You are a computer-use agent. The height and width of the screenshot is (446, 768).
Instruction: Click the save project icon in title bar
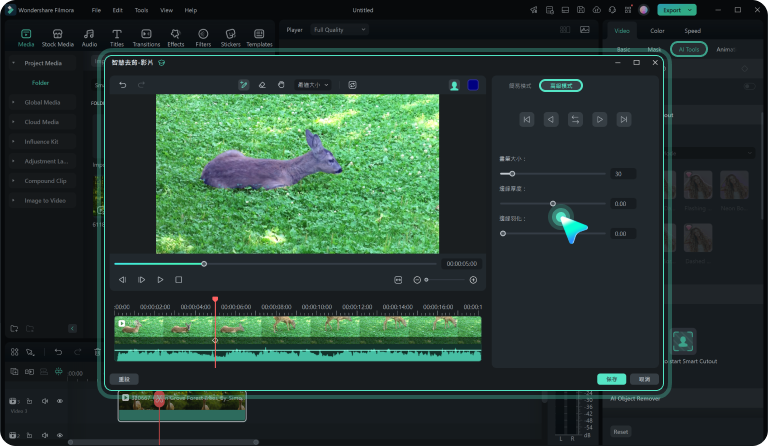(x=581, y=10)
